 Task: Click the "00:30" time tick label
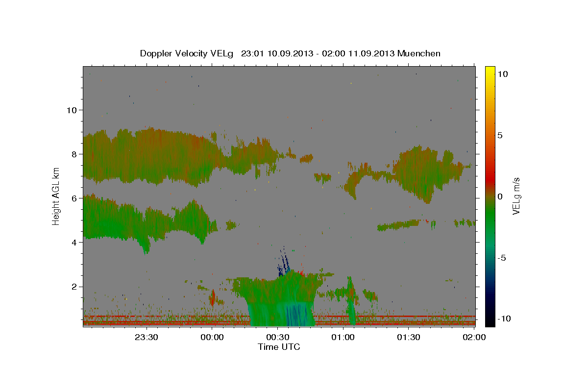pyautogui.click(x=278, y=337)
